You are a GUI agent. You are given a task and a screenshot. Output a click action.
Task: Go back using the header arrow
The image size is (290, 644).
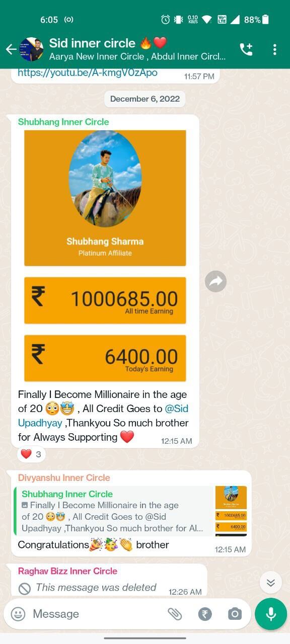click(x=10, y=49)
